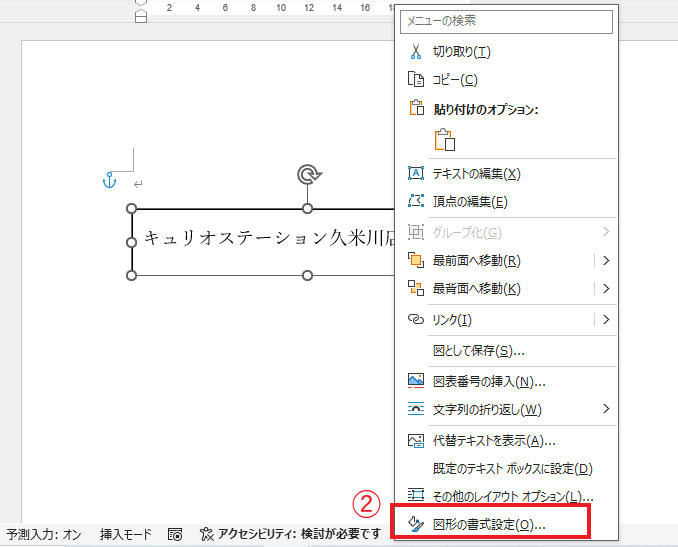Image resolution: width=678 pixels, height=547 pixels.
Task: Click the Edit Text icon
Action: [416, 173]
